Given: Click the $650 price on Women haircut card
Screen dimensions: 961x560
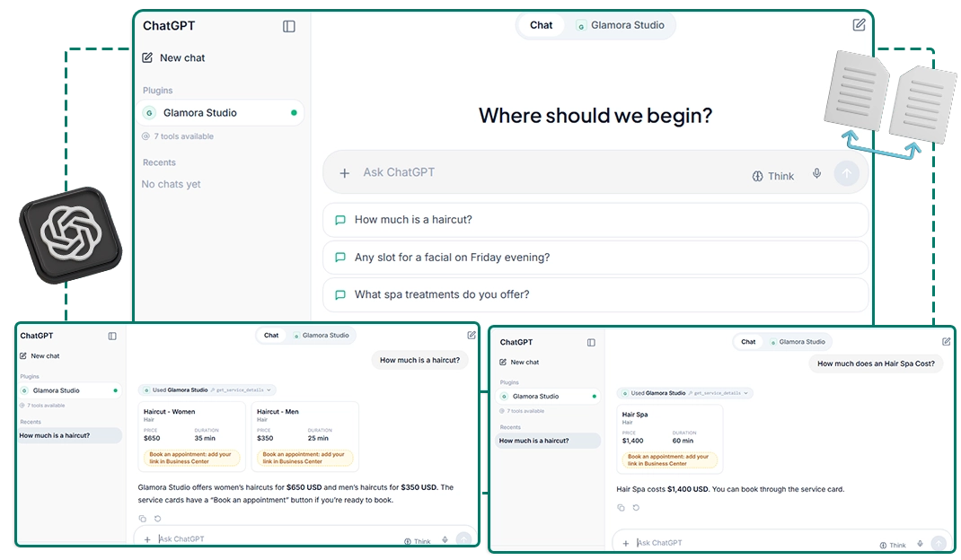Looking at the screenshot, I should (x=152, y=438).
